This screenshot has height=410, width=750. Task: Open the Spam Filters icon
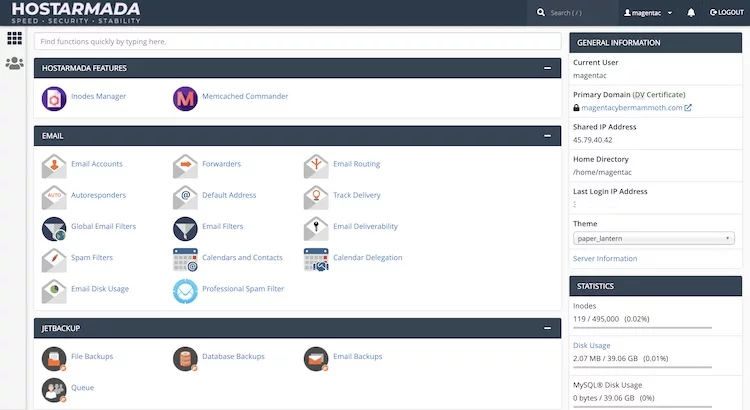(x=54, y=260)
